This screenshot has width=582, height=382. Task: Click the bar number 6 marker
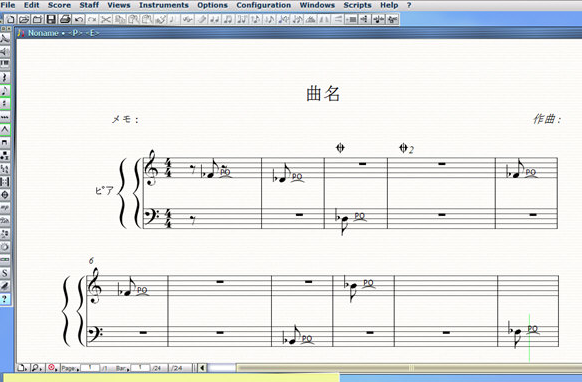click(x=91, y=261)
